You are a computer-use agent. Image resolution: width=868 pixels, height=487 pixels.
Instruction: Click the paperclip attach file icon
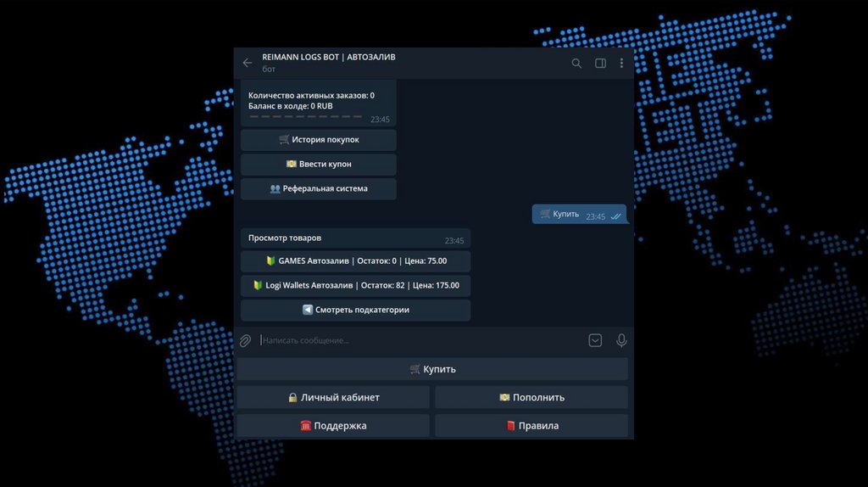[x=245, y=340]
